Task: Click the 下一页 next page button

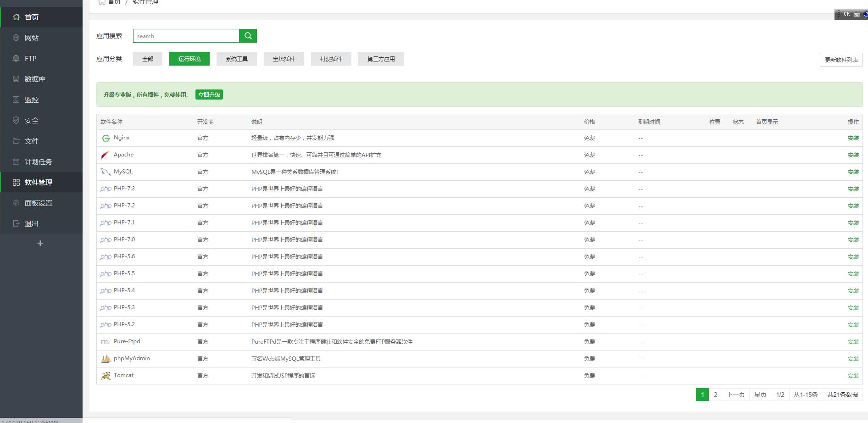Action: [x=736, y=395]
